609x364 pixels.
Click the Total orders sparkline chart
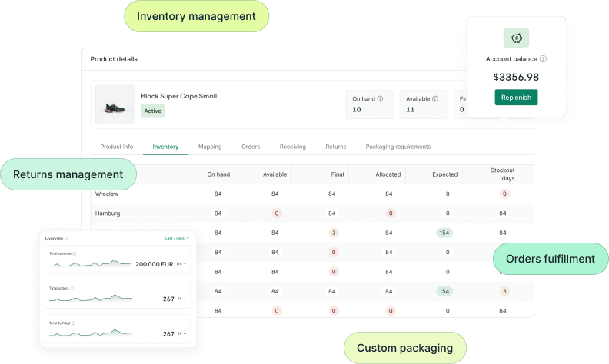coord(91,298)
